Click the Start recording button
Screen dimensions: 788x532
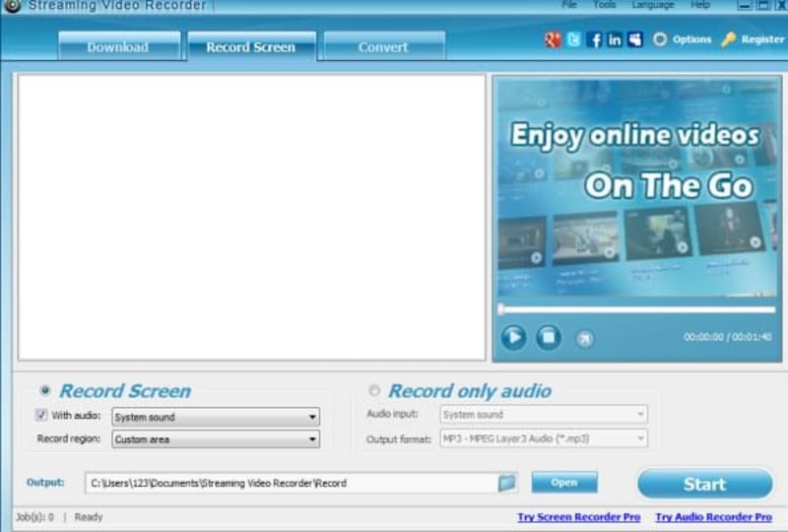[705, 484]
